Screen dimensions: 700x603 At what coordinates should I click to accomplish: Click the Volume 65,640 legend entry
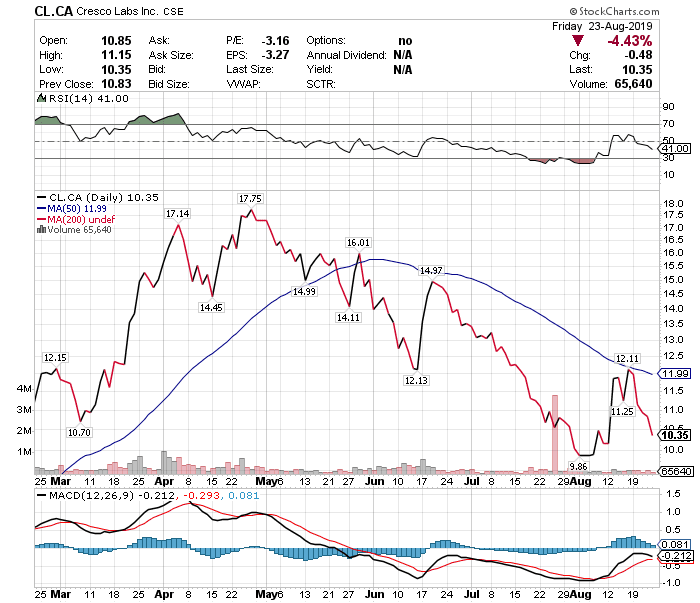79,229
